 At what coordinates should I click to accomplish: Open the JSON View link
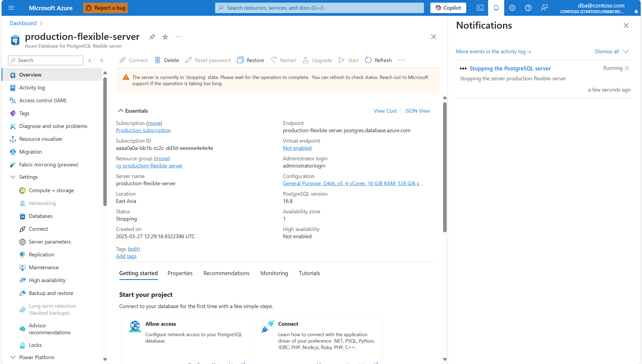click(417, 111)
